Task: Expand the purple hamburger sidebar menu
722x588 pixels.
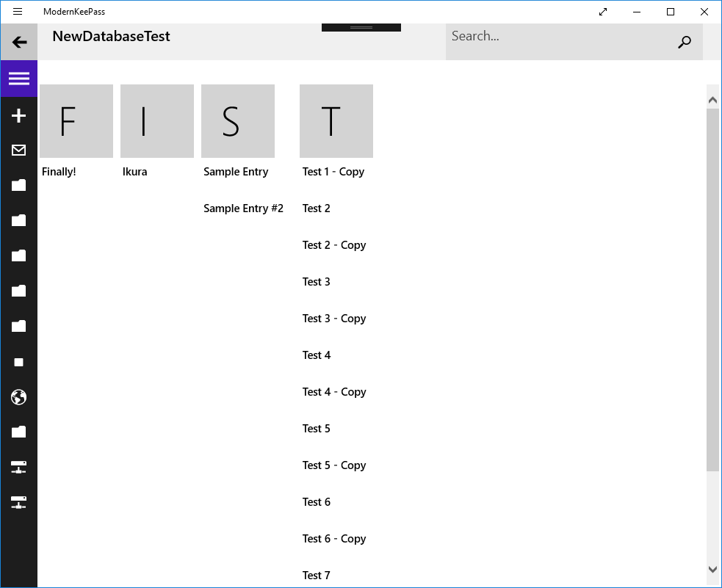Action: 19,79
